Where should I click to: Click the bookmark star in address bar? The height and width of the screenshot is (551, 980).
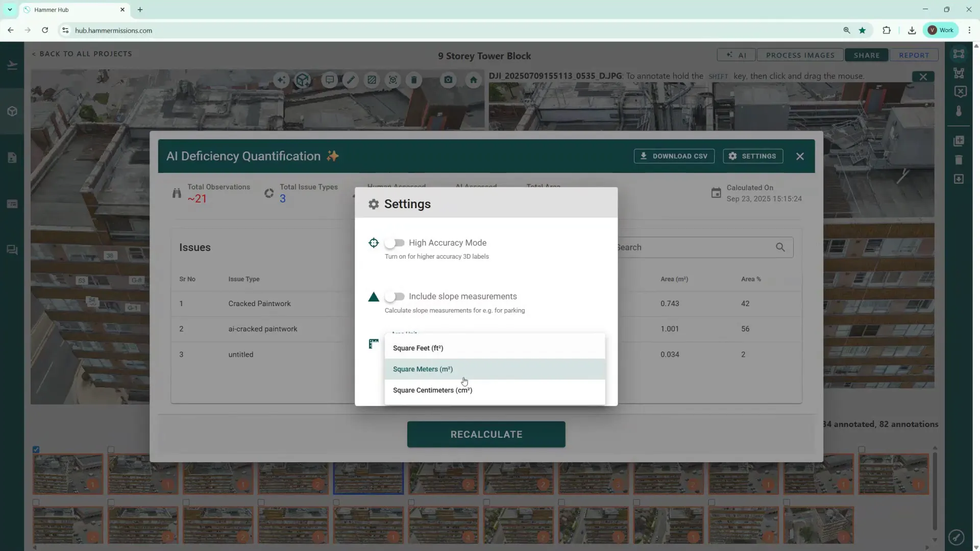(862, 30)
